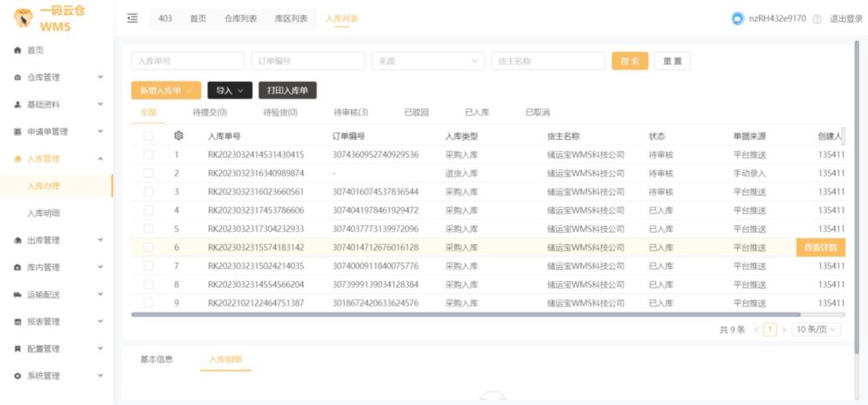868x405 pixels.
Task: Check row 5 RK2023032317304232933 checkbox
Action: click(x=148, y=229)
